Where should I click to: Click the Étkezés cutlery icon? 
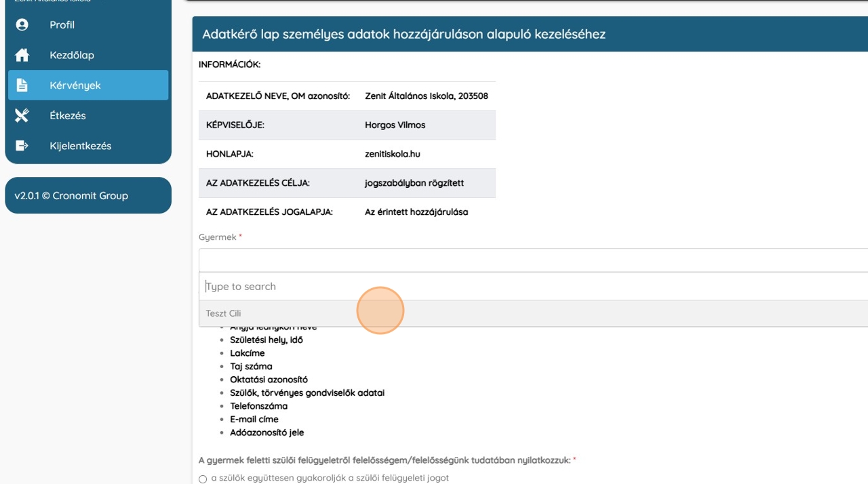coord(22,115)
